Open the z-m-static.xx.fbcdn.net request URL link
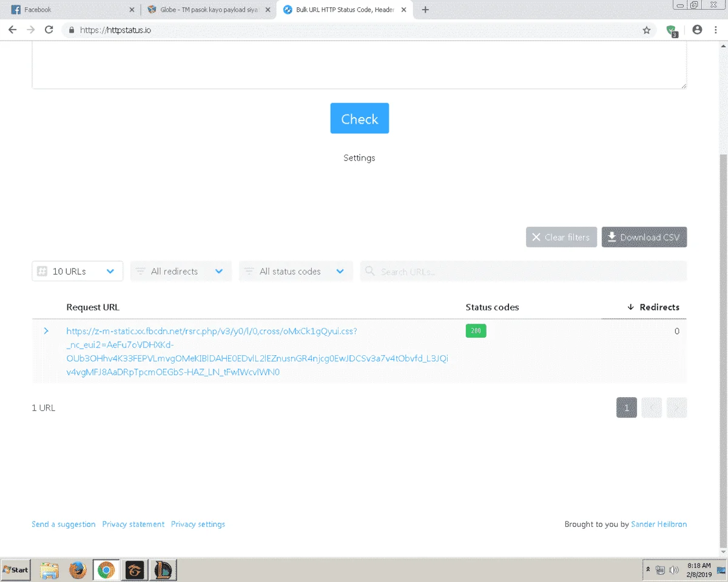This screenshot has height=582, width=728. click(x=257, y=352)
